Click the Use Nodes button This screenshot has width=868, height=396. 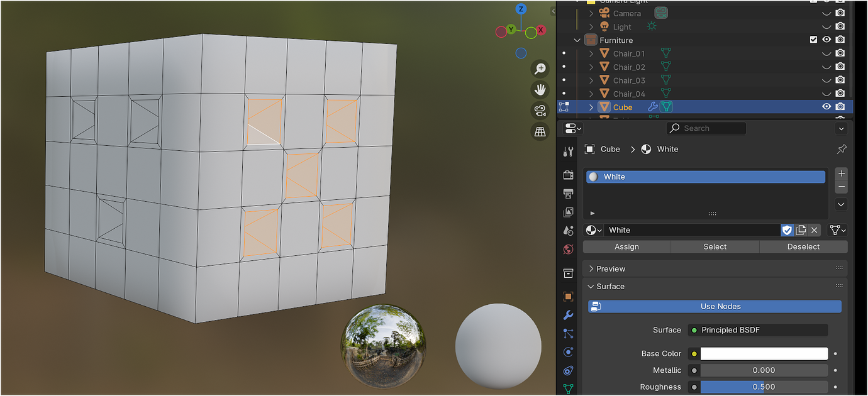(715, 306)
